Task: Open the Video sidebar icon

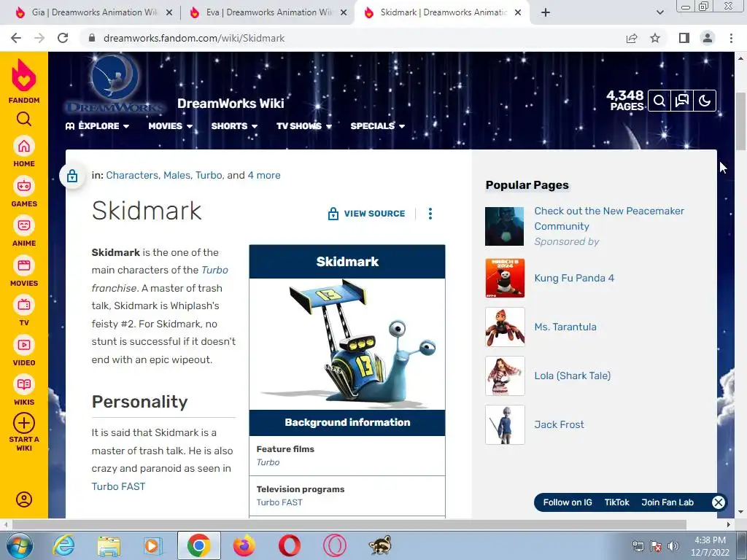Action: click(24, 345)
